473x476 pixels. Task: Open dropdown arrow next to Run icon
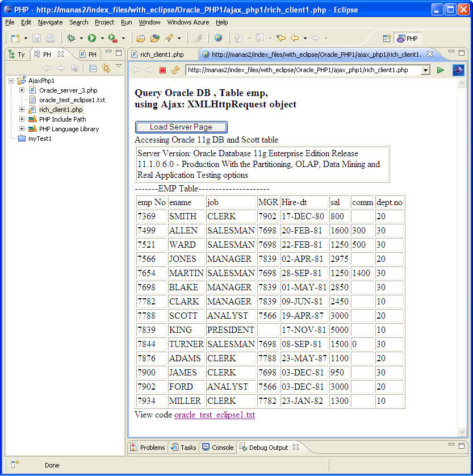pyautogui.click(x=102, y=39)
